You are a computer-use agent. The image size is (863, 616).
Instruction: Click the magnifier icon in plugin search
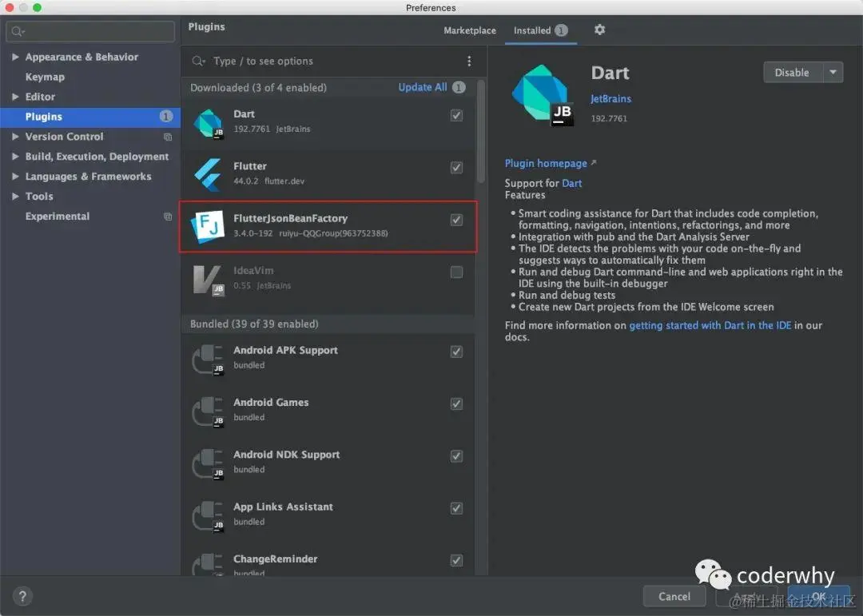tap(197, 61)
